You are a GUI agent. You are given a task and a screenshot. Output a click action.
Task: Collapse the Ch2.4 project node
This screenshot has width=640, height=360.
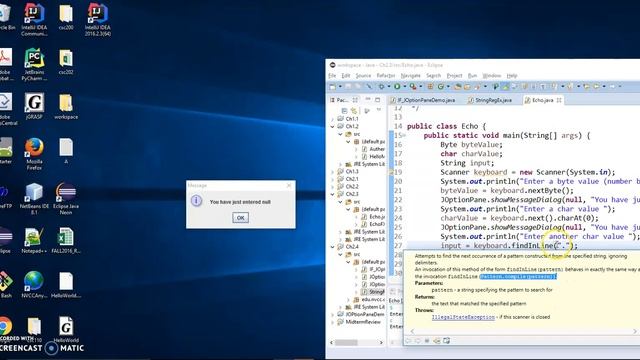(333, 247)
